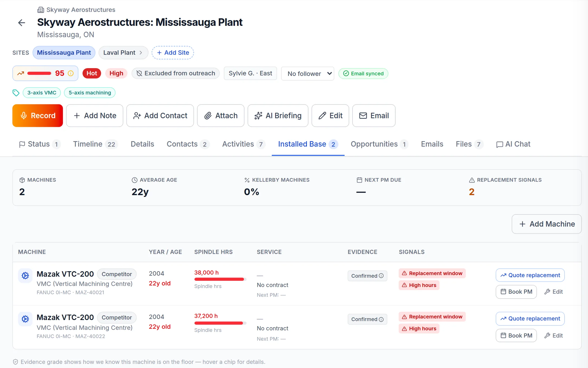Click the Email action button
This screenshot has width=588, height=368.
click(x=374, y=116)
